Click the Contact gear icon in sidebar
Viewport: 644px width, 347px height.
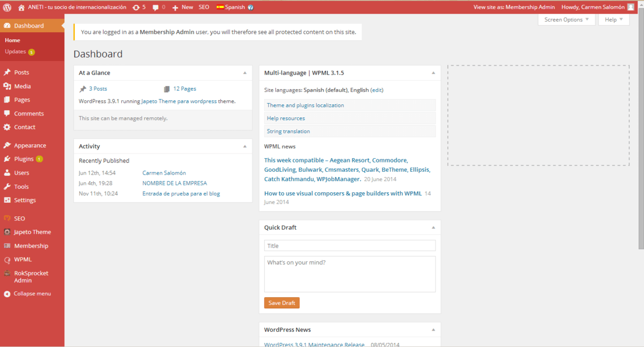pyautogui.click(x=7, y=127)
